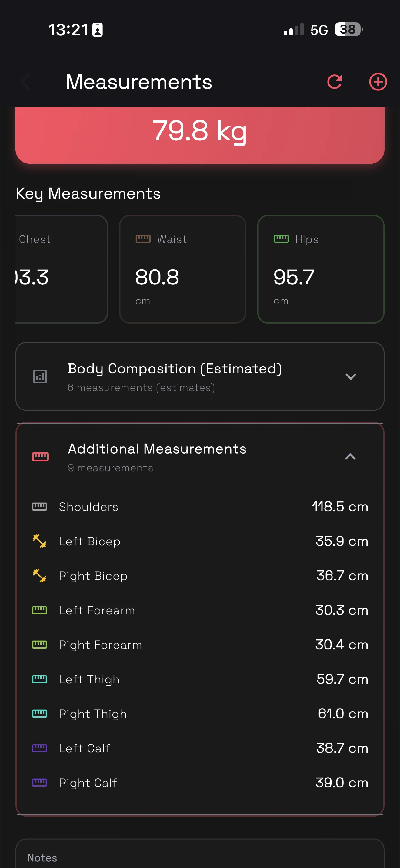Tap the purple ruler icon for Left Calf

click(x=39, y=748)
